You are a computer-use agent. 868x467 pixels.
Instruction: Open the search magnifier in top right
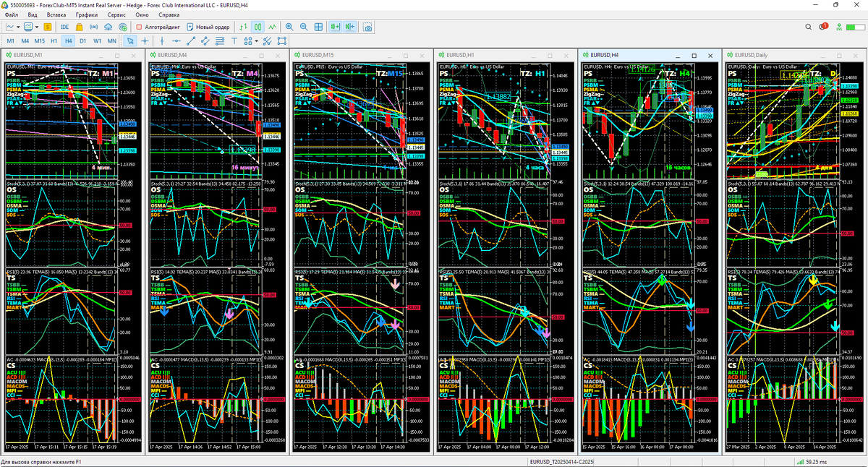pos(807,27)
